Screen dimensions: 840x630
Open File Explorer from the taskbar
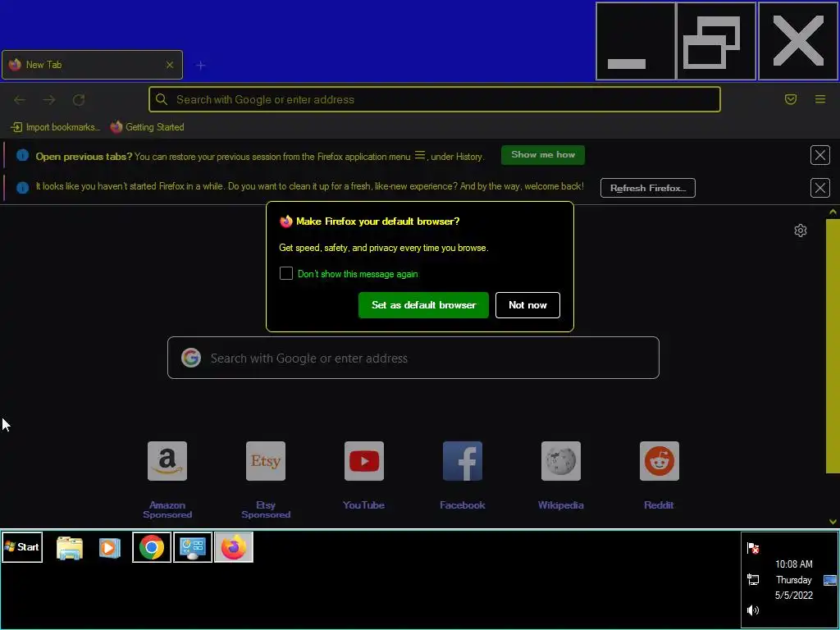(x=70, y=547)
